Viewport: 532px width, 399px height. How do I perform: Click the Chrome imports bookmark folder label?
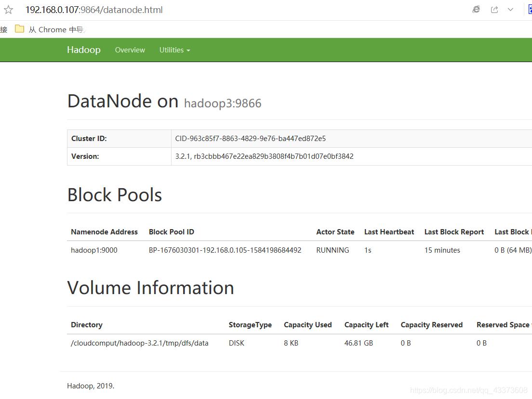click(x=56, y=29)
